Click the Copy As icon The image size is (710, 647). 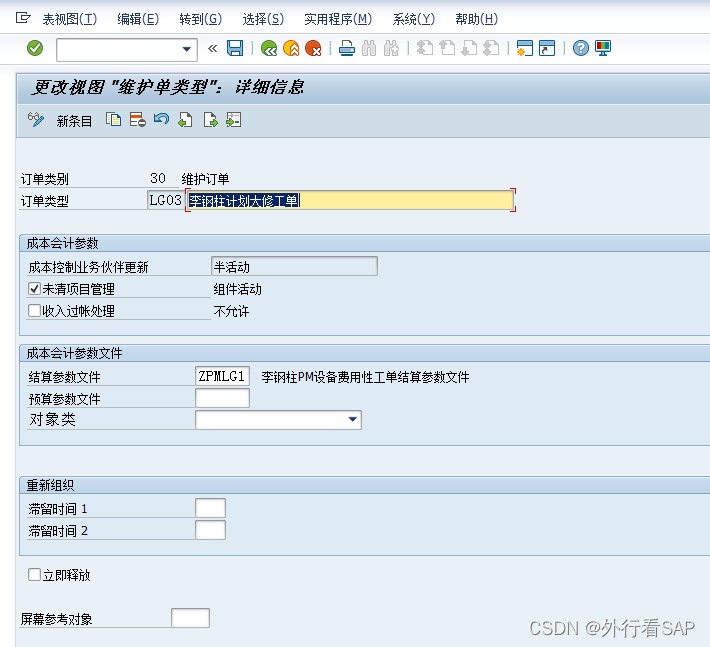[x=113, y=120]
